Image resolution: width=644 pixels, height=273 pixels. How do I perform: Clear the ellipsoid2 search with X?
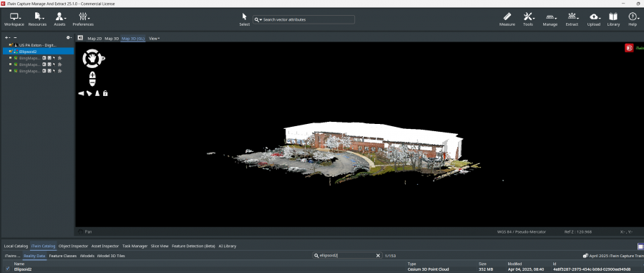point(379,255)
